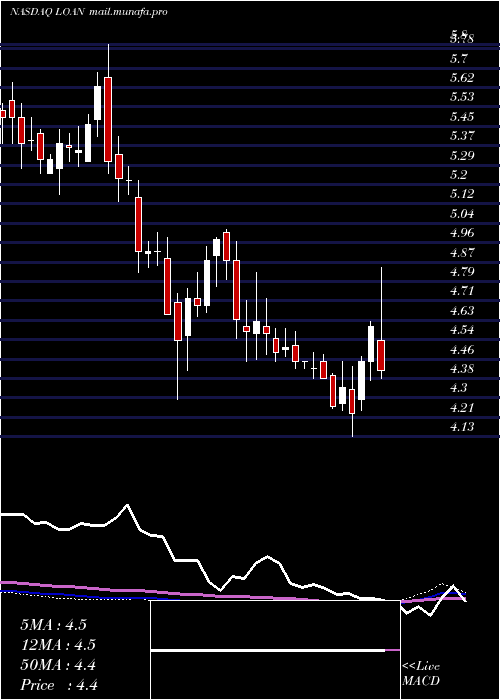
Task: Click the candlestick whose wick touches 4.13
Action: pyautogui.click(x=352, y=401)
